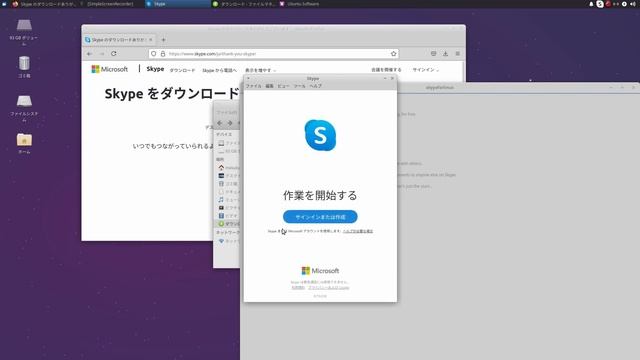Open the ヘルプ menu in Skype window

[316, 86]
